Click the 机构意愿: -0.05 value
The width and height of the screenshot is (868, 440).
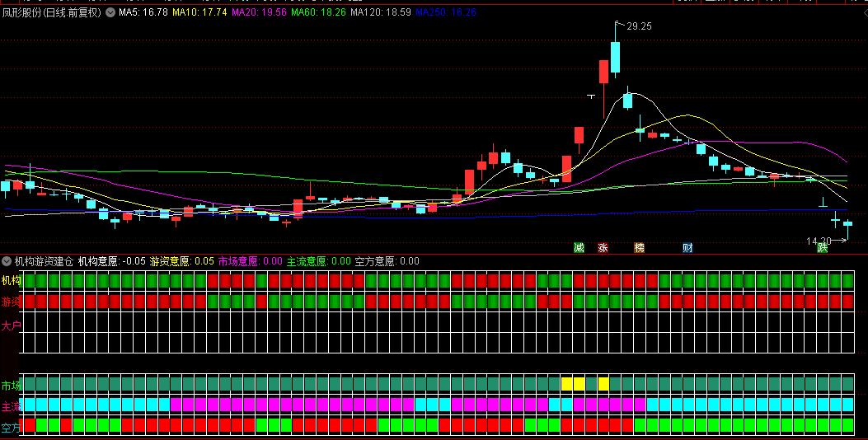(112, 261)
